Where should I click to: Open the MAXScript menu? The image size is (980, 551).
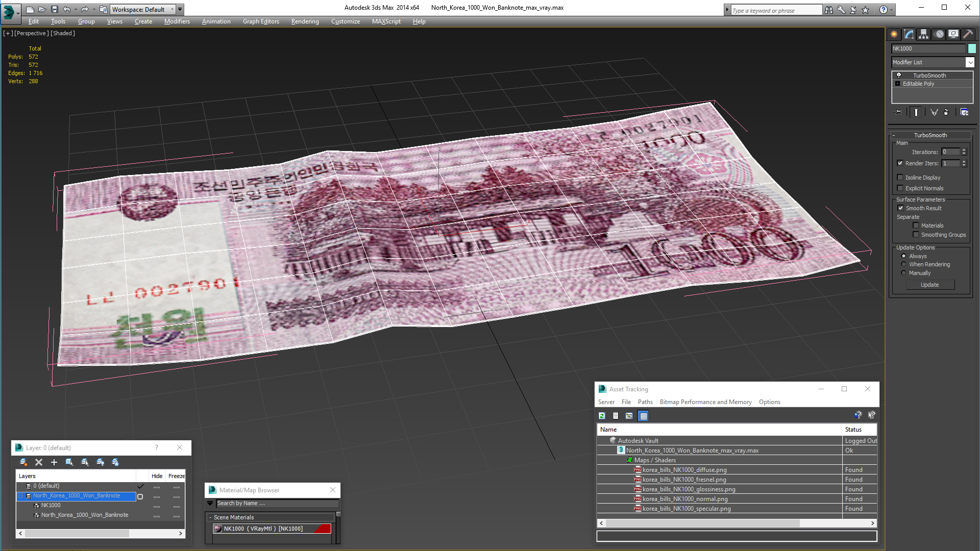pyautogui.click(x=386, y=21)
